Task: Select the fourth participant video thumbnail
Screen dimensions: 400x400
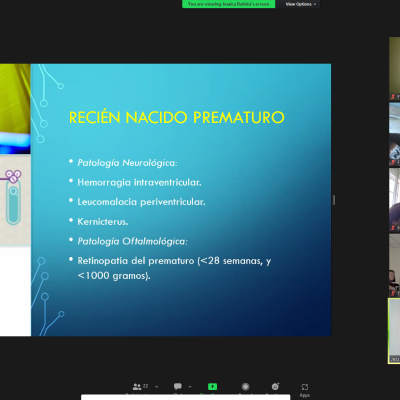Action: [394, 265]
